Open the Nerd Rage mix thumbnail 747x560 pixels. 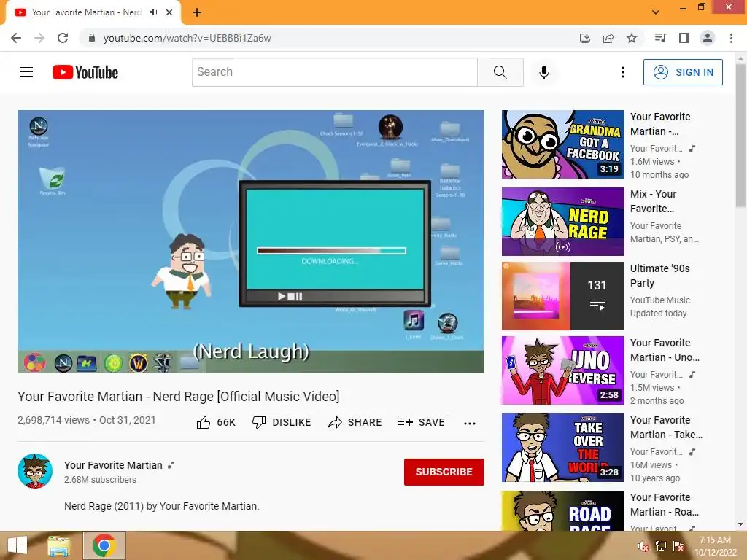[x=562, y=222]
